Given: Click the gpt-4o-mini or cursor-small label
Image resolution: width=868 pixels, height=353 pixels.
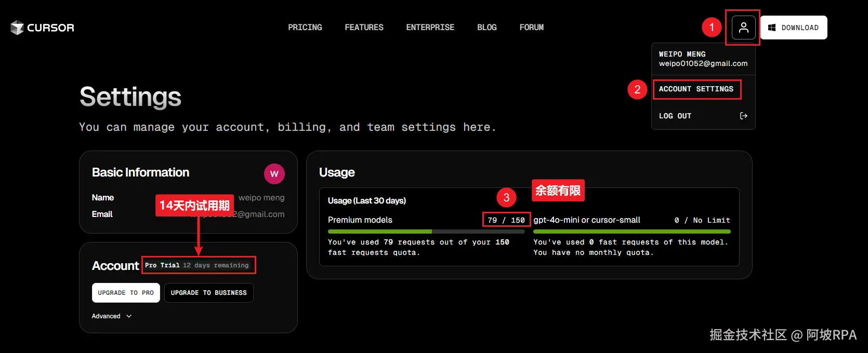Looking at the screenshot, I should point(587,220).
